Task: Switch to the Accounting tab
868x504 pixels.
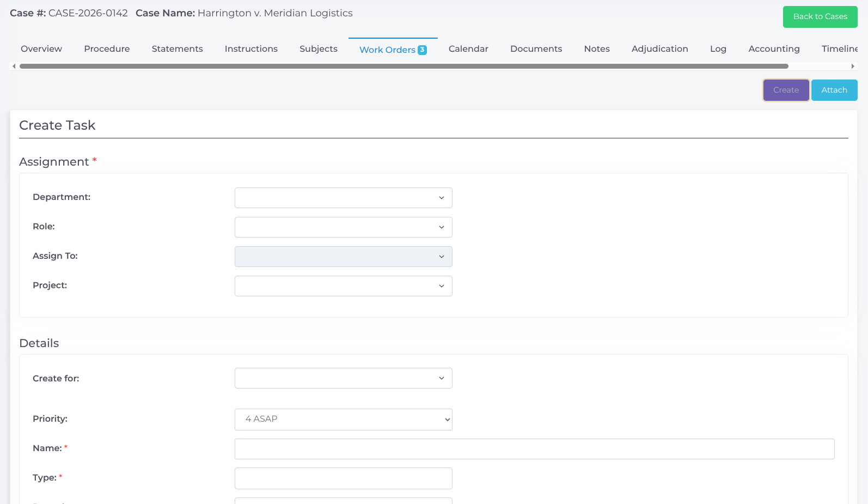Action: pos(774,49)
